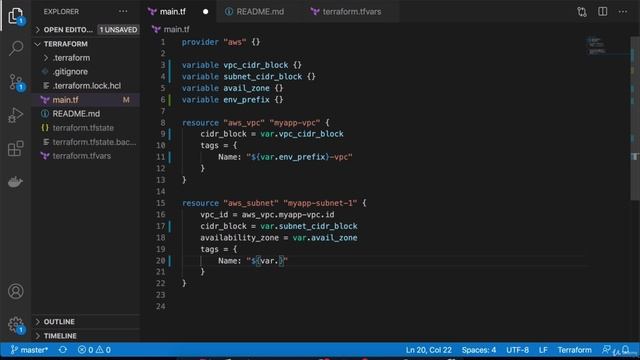Click the editor vertical scrollbar

pyautogui.click(x=635, y=118)
